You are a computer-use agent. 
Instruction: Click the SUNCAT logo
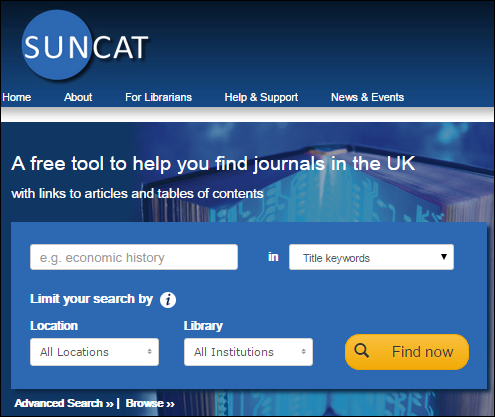[x=85, y=45]
